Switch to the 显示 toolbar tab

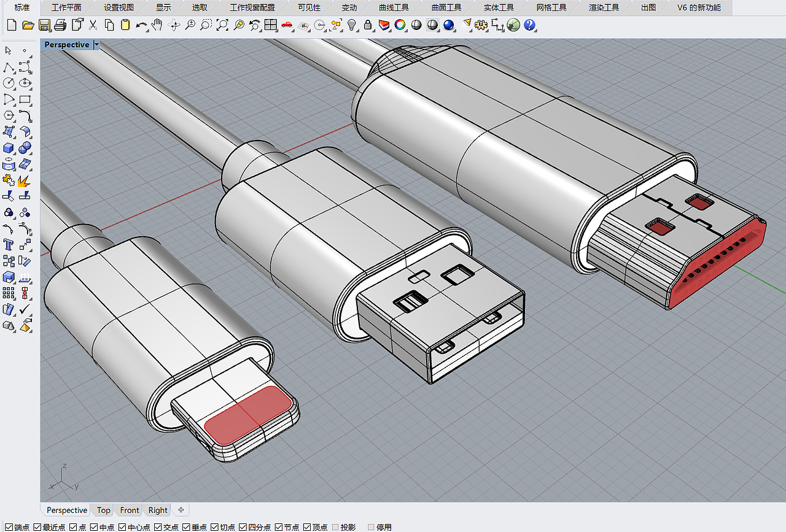[x=163, y=7]
